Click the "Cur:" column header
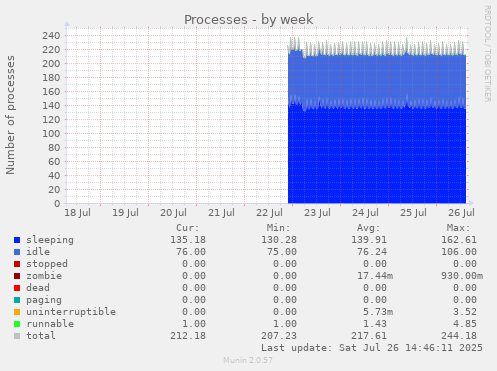This screenshot has width=497, height=371. point(188,228)
